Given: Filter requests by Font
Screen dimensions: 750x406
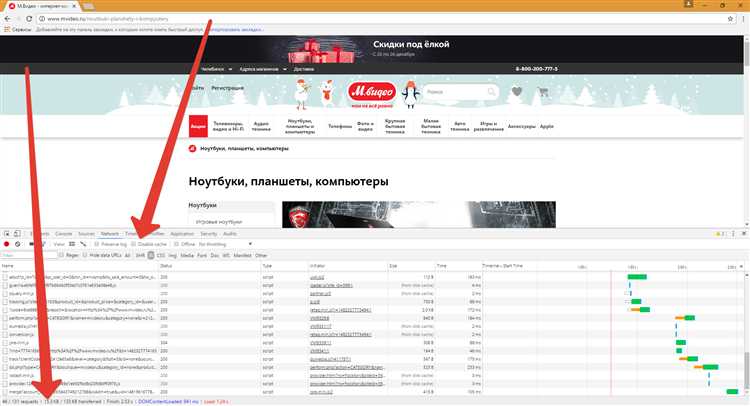Looking at the screenshot, I should click(202, 255).
